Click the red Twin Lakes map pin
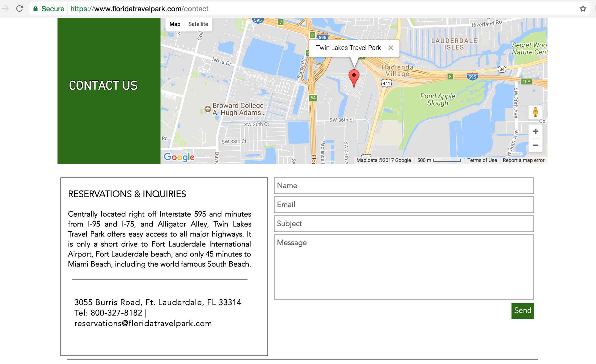 tap(354, 78)
